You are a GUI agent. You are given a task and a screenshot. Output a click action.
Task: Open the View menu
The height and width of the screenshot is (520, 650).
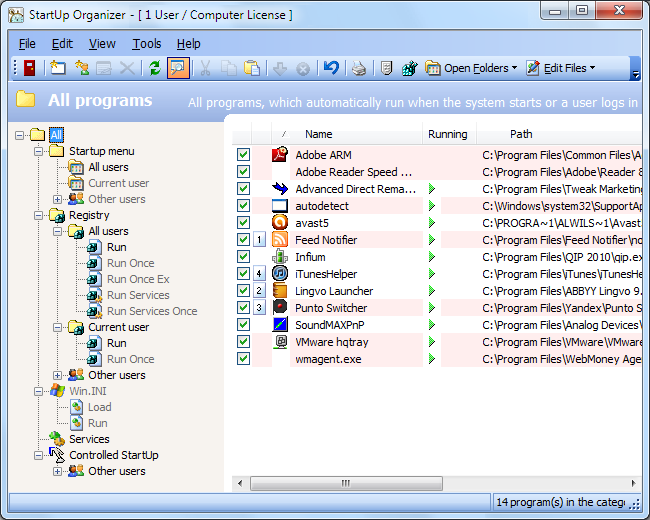click(102, 44)
